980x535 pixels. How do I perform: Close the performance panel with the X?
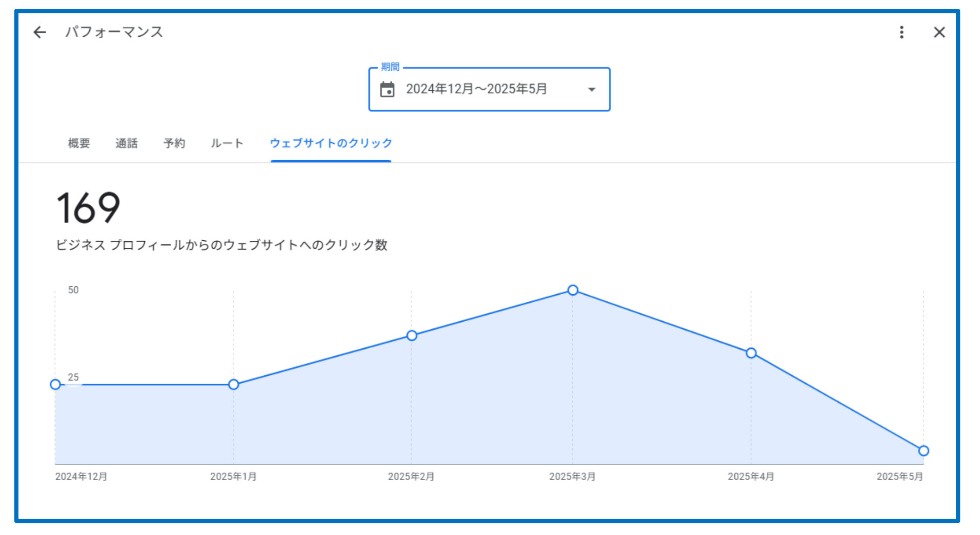pos(940,32)
